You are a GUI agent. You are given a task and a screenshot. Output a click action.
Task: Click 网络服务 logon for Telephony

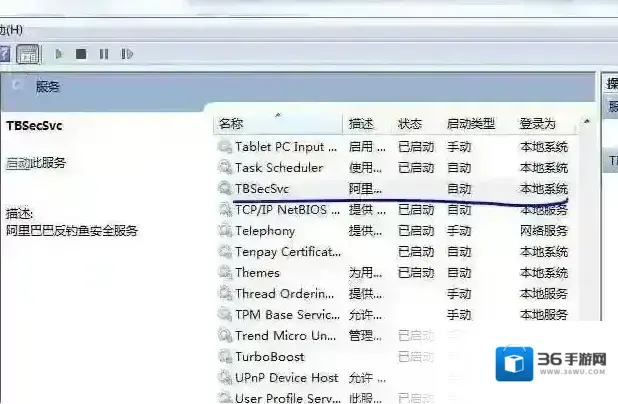544,231
